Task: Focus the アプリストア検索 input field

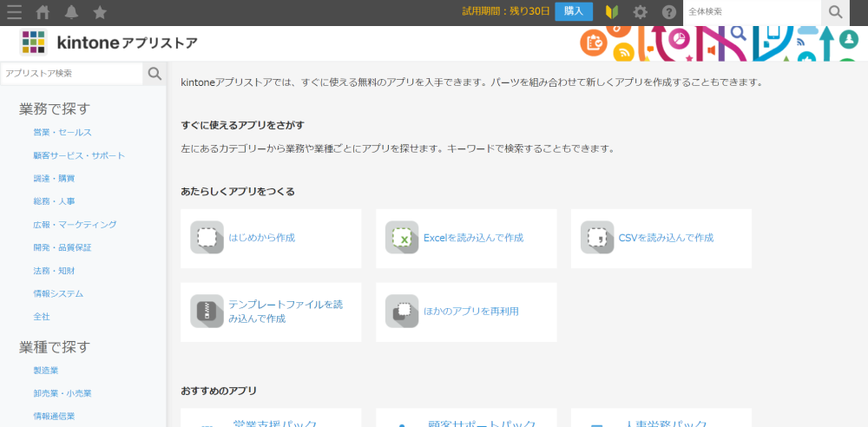Action: 72,74
